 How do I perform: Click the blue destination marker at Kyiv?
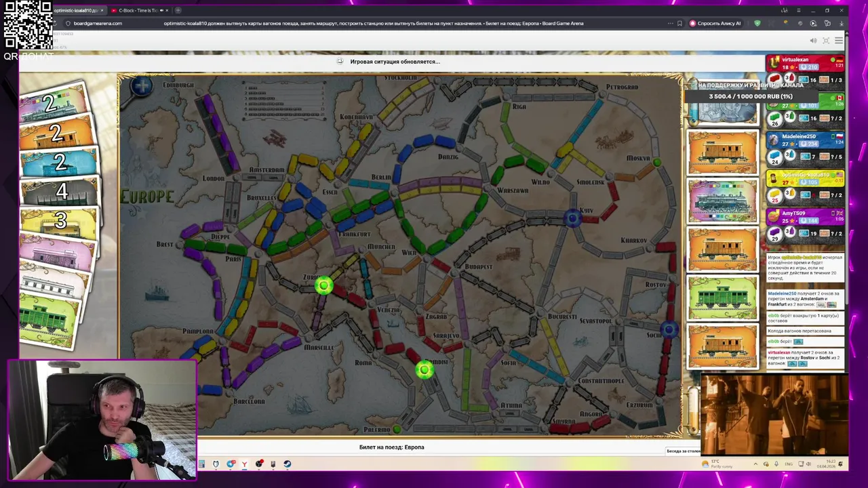[573, 218]
